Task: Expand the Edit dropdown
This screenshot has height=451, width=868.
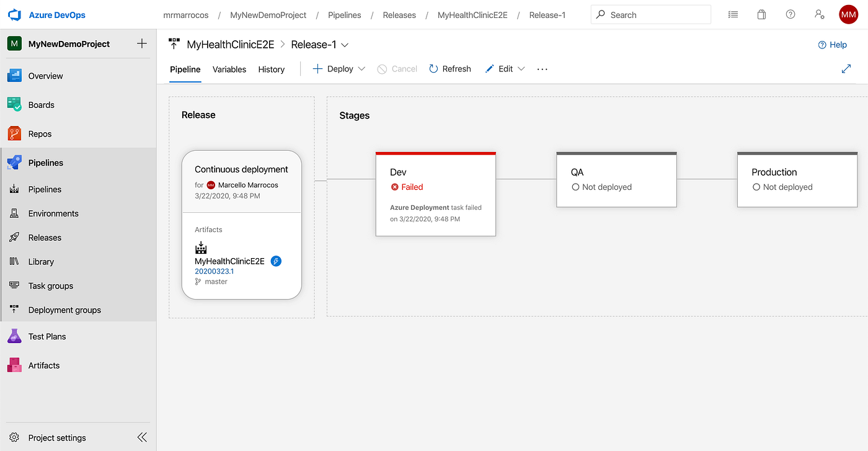Action: (x=521, y=68)
